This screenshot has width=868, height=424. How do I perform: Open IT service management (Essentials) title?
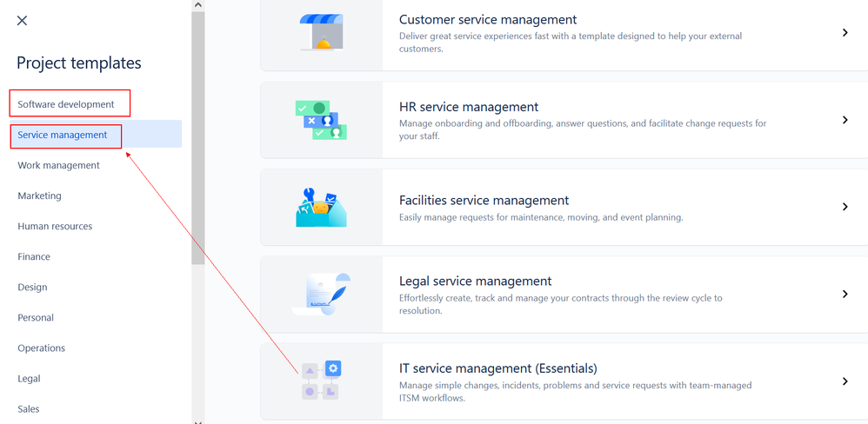click(x=497, y=368)
